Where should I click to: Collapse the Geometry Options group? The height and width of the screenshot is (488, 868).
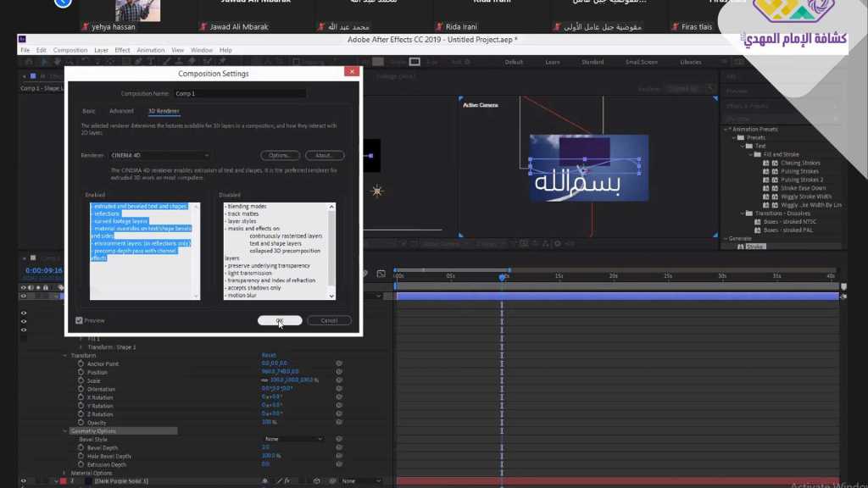64,430
